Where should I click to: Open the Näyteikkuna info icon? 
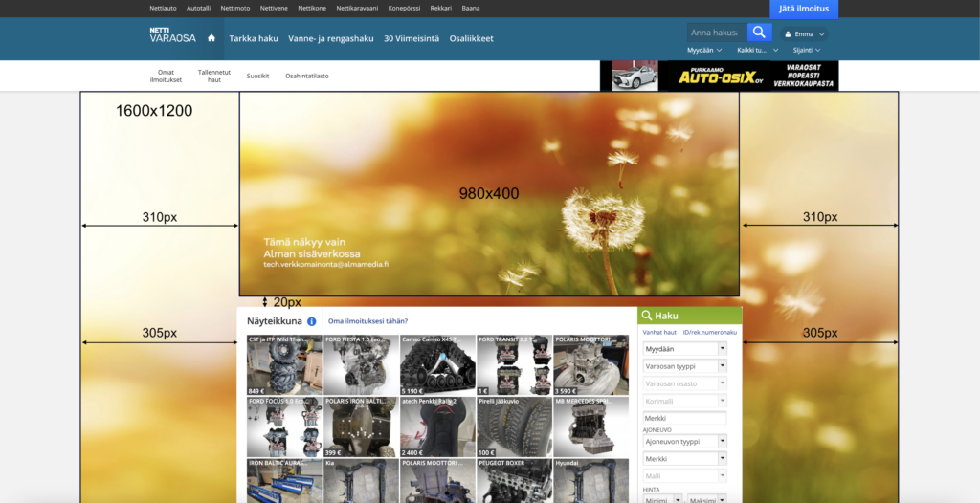coord(311,321)
